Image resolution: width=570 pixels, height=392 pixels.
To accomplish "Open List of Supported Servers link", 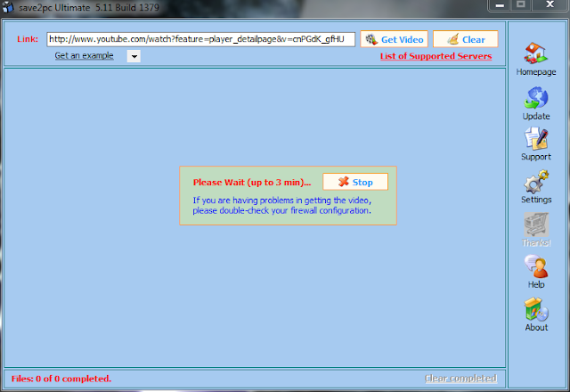I will 436,56.
